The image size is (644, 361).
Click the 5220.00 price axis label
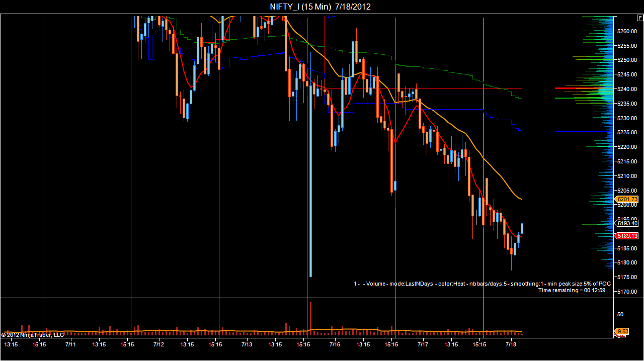627,147
